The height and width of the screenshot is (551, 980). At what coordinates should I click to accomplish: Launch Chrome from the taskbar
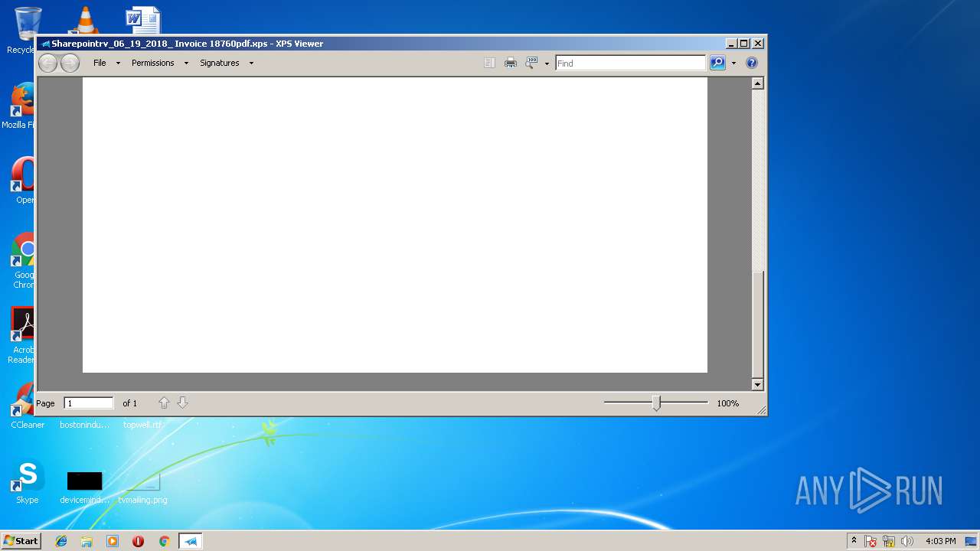[x=164, y=541]
